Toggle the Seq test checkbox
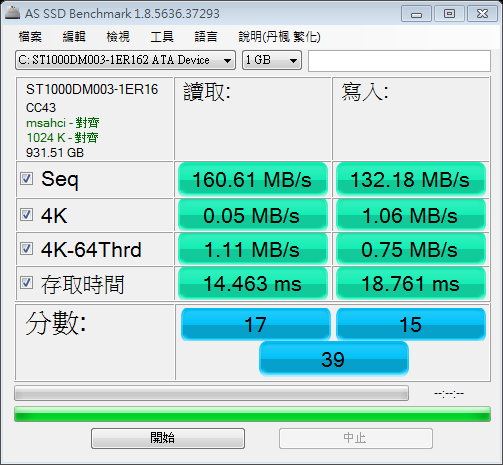Screen dimensions: 503x465 (x=26, y=179)
